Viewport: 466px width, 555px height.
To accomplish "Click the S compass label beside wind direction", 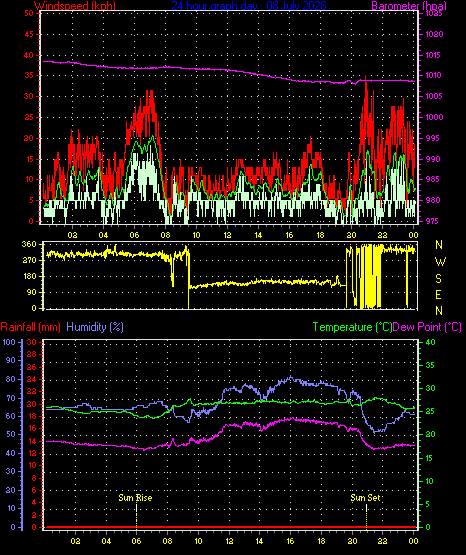I will click(438, 279).
